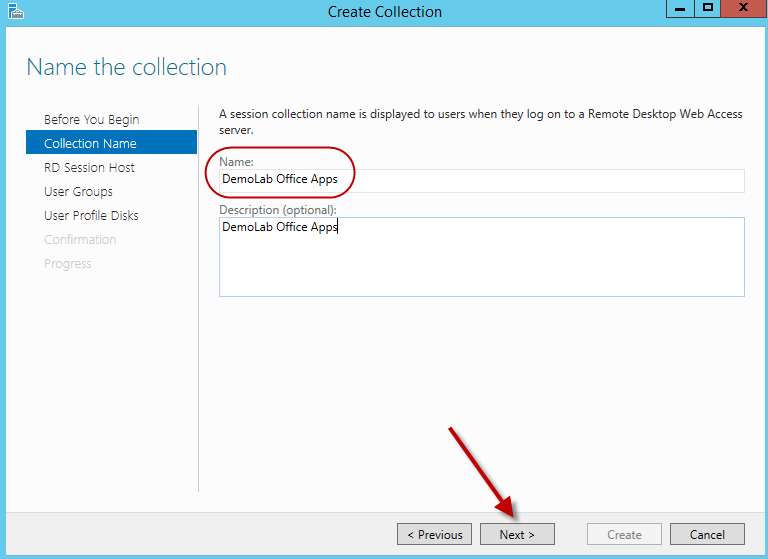Minimize the Create Collection window

679,9
